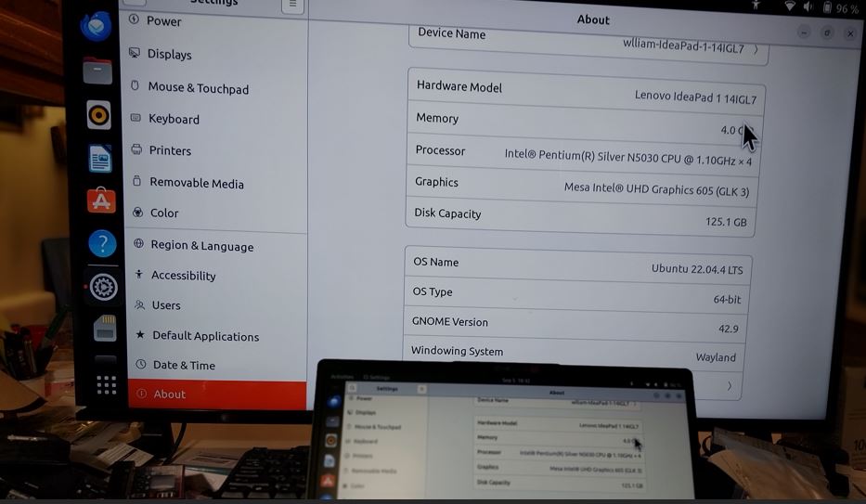
Task: Click the Hardware Model row
Action: tap(586, 92)
